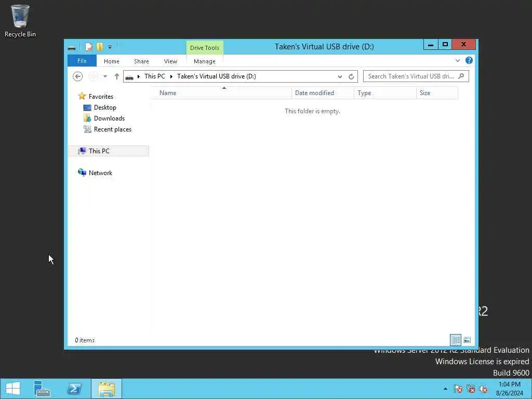Open the Help question mark icon
Viewport: 532px width, 399px height.
tap(469, 60)
